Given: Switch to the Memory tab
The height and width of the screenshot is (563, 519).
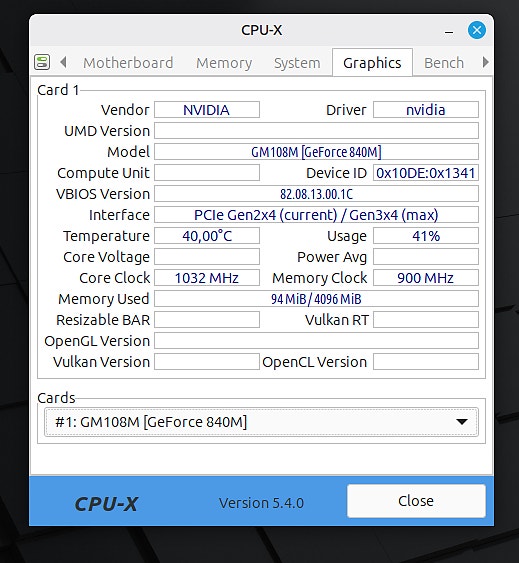Looking at the screenshot, I should tap(224, 63).
